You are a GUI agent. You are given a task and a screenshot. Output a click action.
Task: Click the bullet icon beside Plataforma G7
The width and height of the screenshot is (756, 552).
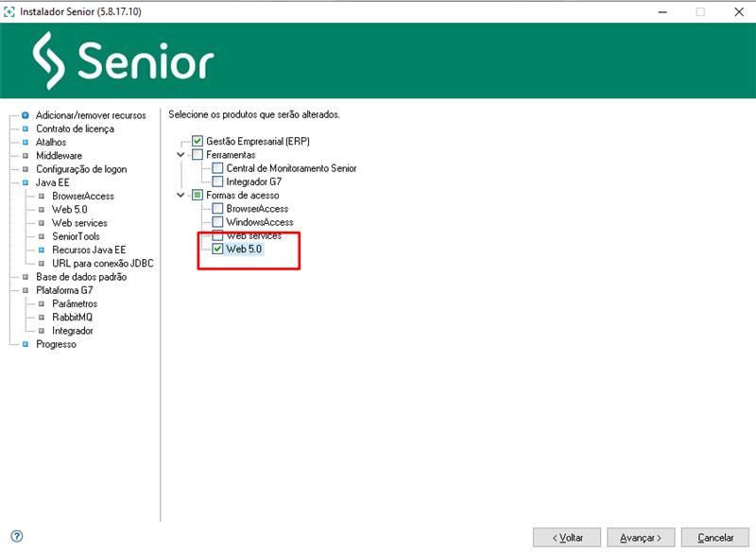click(26, 290)
